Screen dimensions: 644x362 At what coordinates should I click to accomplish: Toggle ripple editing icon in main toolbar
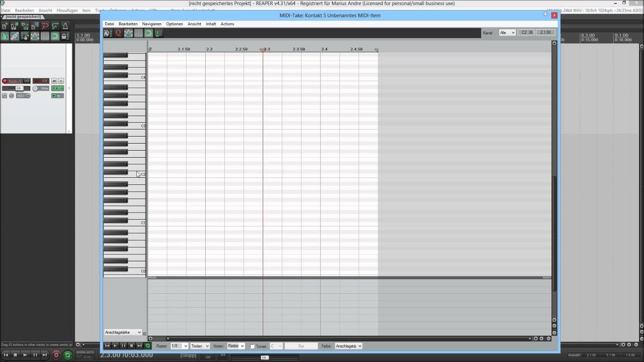[x=25, y=36]
